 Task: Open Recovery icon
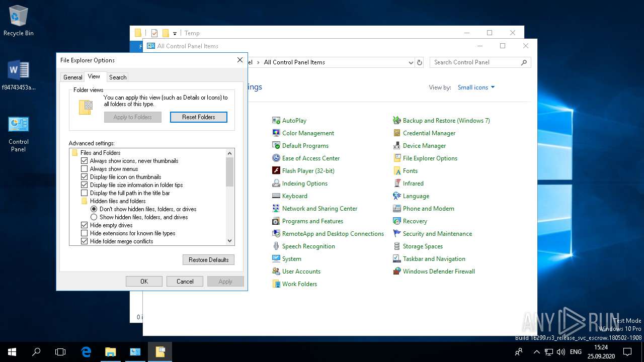point(397,221)
